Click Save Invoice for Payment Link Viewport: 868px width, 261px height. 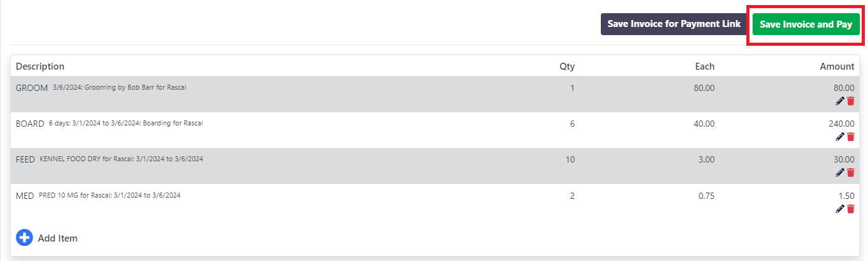coord(674,24)
